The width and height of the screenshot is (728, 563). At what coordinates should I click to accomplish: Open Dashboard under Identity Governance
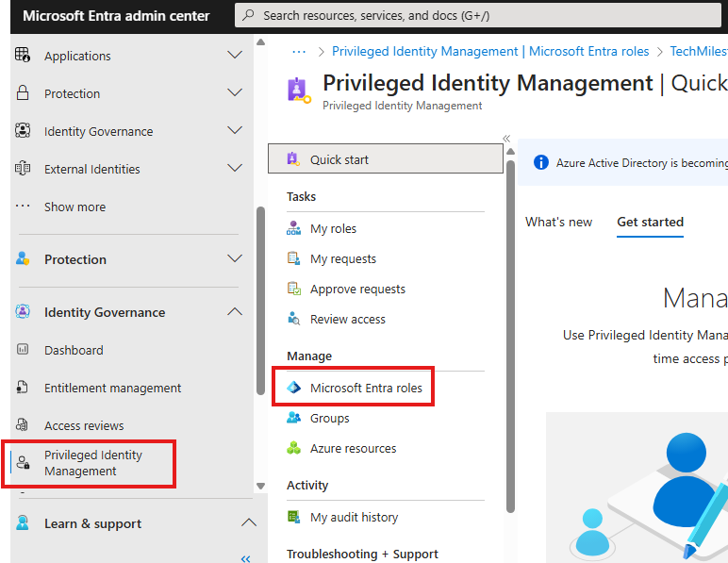[x=74, y=350]
